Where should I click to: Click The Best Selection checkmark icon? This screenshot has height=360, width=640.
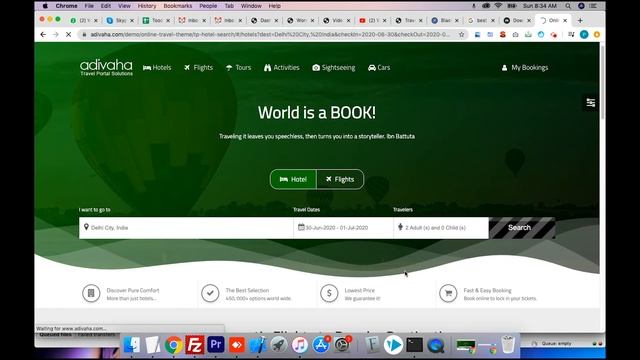click(210, 293)
